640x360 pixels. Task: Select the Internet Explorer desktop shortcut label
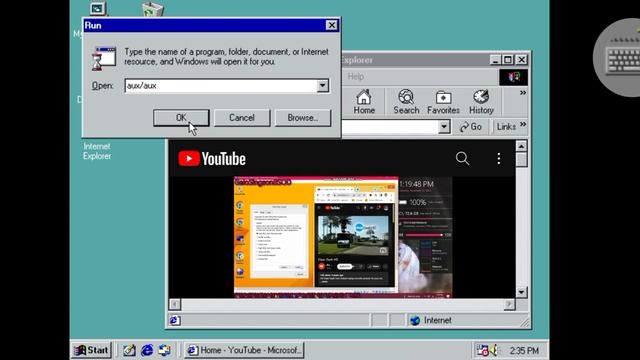(97, 151)
